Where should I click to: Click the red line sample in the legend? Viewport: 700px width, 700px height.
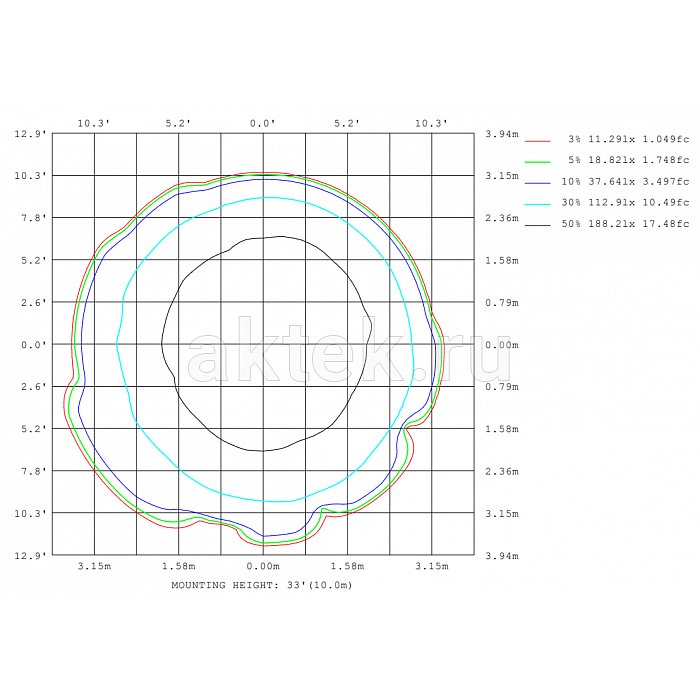click(x=538, y=141)
